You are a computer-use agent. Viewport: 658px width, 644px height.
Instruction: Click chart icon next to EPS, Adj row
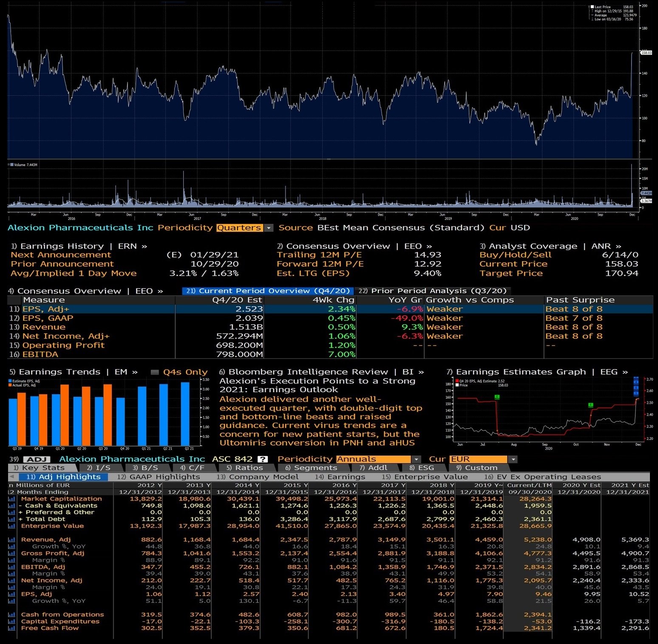(12, 594)
